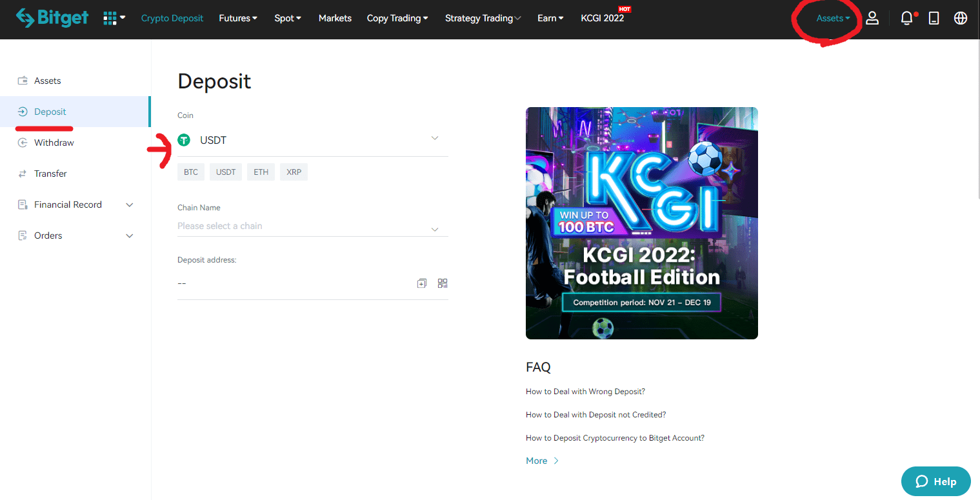Open the language globe icon
Viewport: 980px width, 500px height.
pos(961,18)
